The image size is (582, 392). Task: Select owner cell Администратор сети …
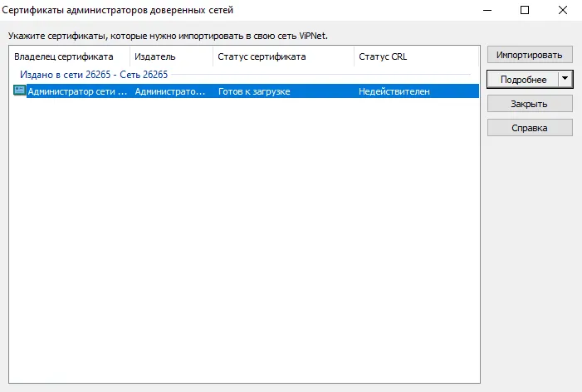pos(77,91)
